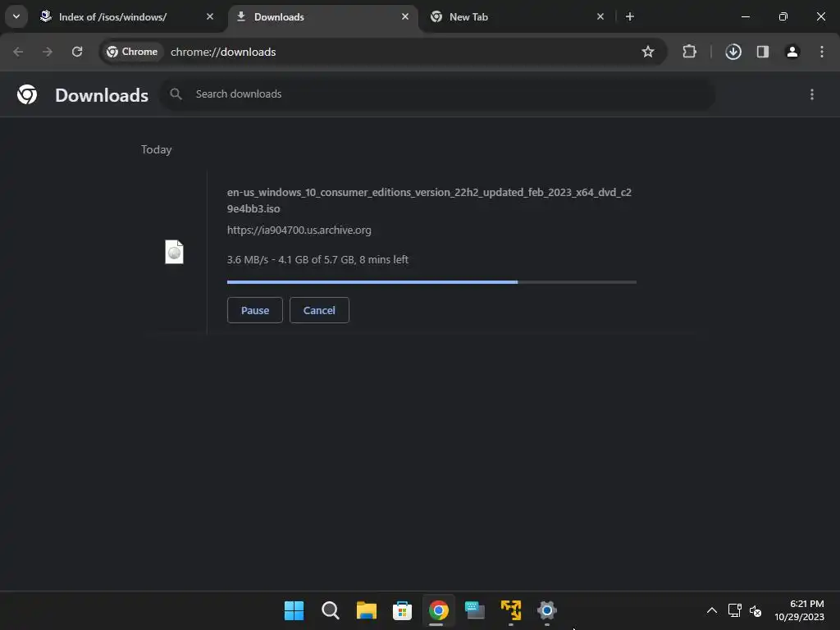The width and height of the screenshot is (840, 630).
Task: Click the muted volume tray icon
Action: pyautogui.click(x=756, y=610)
